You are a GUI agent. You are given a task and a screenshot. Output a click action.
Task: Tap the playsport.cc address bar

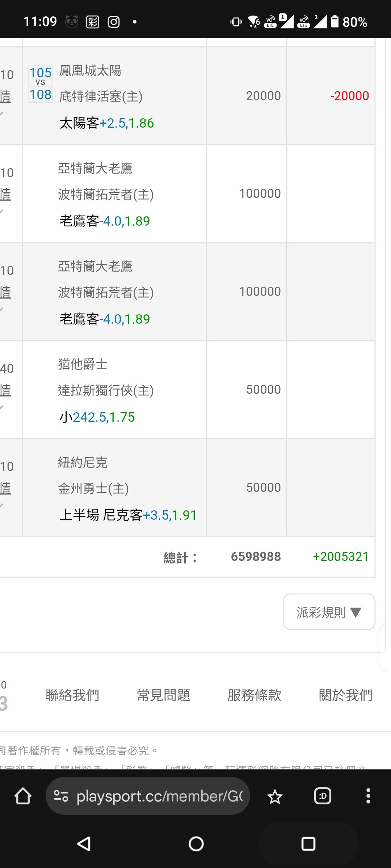click(x=159, y=796)
